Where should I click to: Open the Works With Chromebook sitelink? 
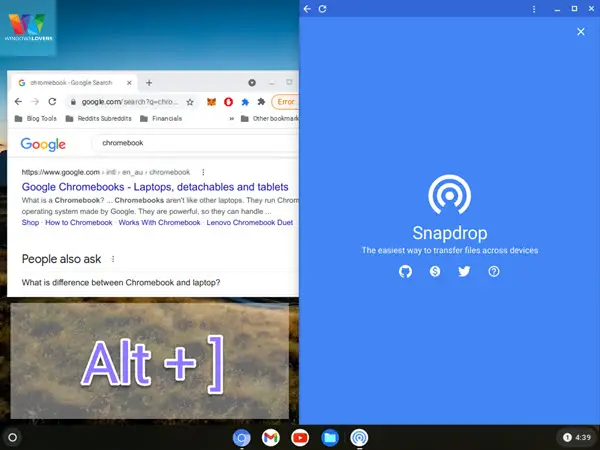pos(159,223)
